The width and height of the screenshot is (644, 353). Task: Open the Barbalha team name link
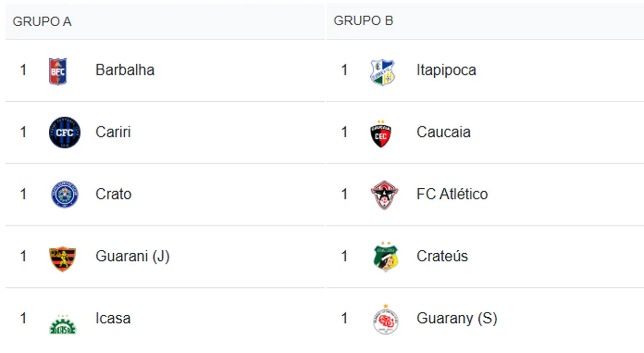point(125,70)
